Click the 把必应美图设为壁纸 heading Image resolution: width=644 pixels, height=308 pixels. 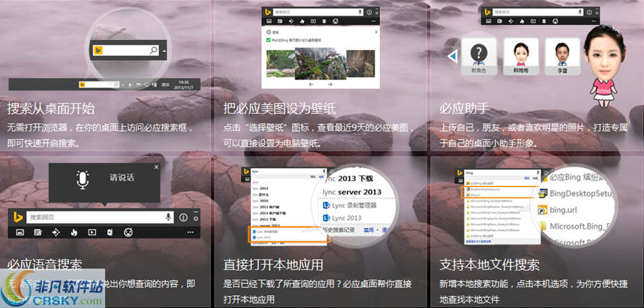[x=280, y=109]
